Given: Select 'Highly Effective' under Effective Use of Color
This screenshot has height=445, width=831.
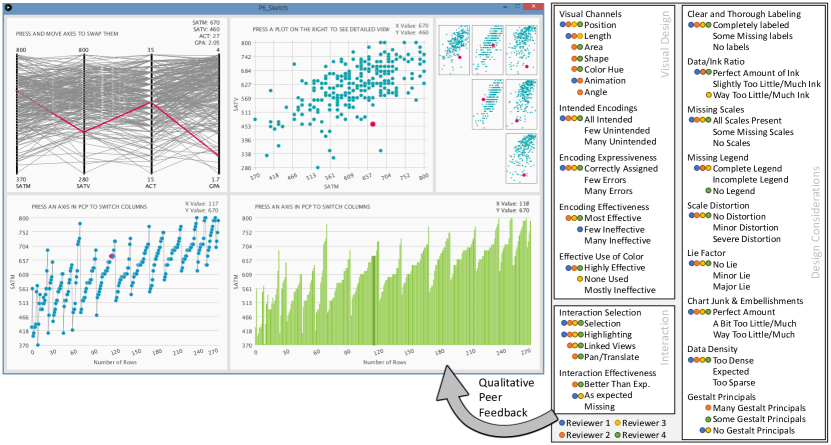Looking at the screenshot, I should pyautogui.click(x=615, y=268).
